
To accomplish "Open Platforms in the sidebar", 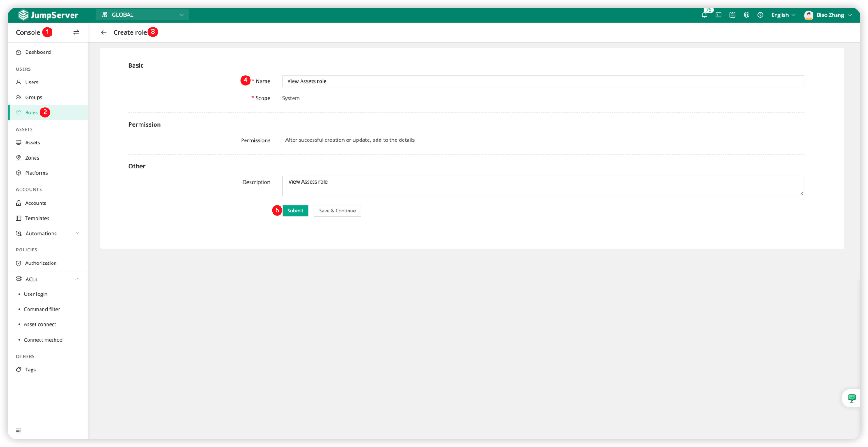I will pos(48,173).
